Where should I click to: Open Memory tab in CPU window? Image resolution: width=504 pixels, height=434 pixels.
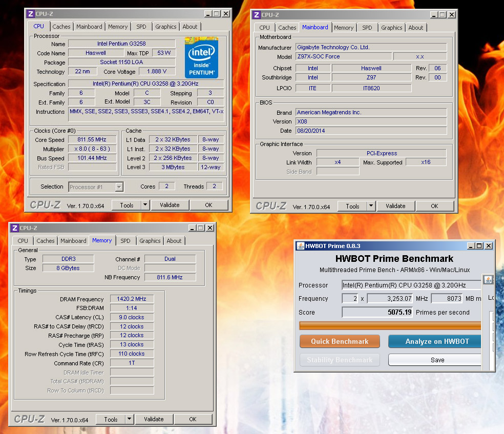pyautogui.click(x=118, y=27)
